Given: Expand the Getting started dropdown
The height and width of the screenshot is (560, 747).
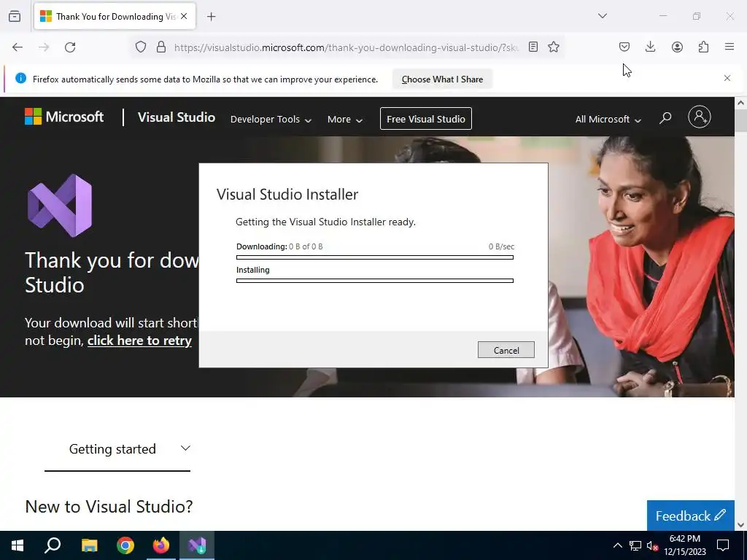Looking at the screenshot, I should (x=117, y=449).
